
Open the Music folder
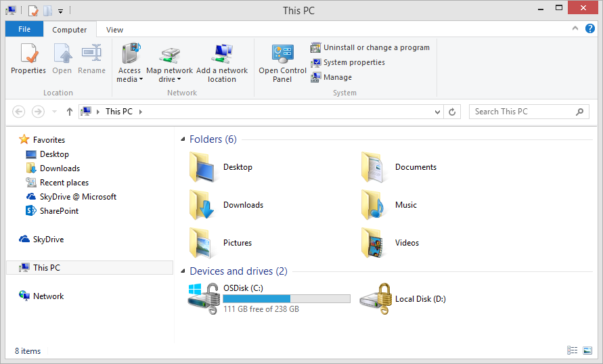click(x=376, y=205)
